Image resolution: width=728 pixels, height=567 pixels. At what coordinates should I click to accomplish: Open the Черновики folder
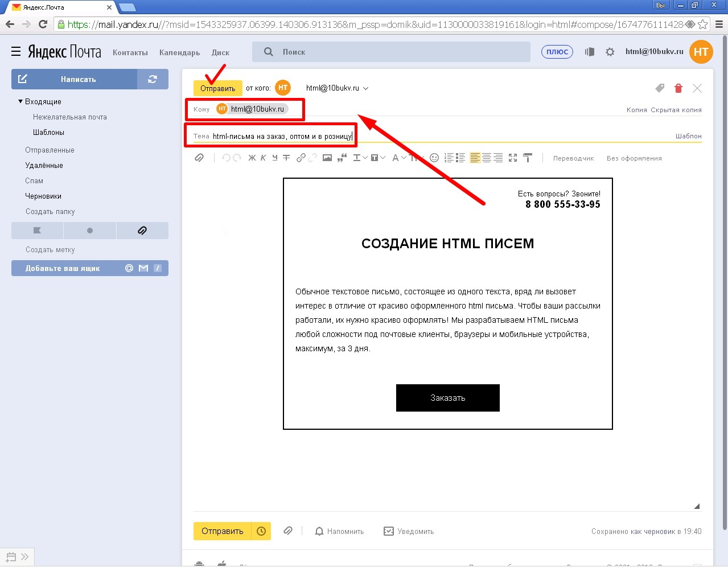tap(43, 196)
